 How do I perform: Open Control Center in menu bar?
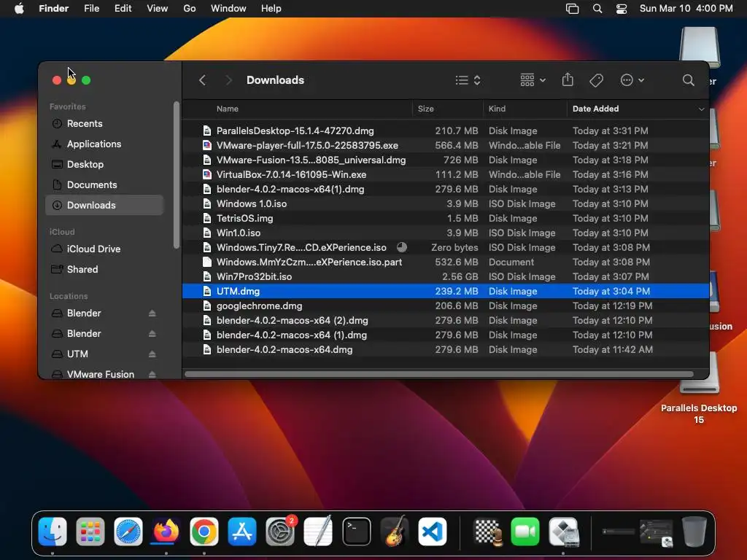point(622,9)
